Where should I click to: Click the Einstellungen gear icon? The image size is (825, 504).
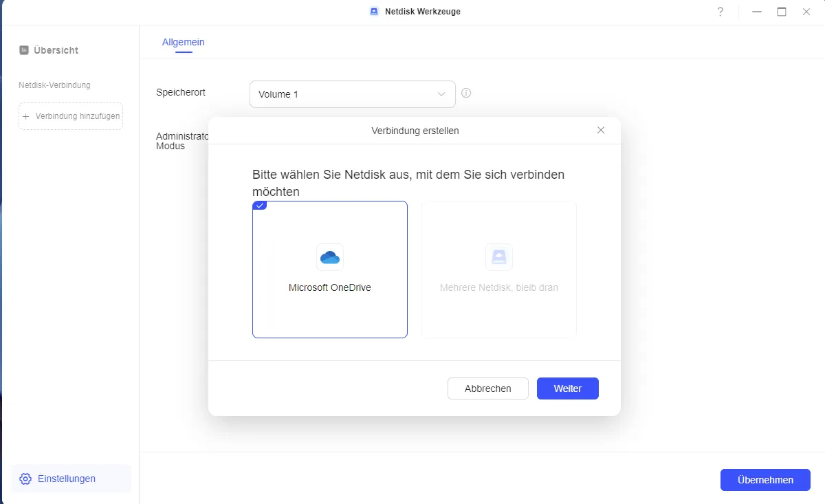point(25,479)
